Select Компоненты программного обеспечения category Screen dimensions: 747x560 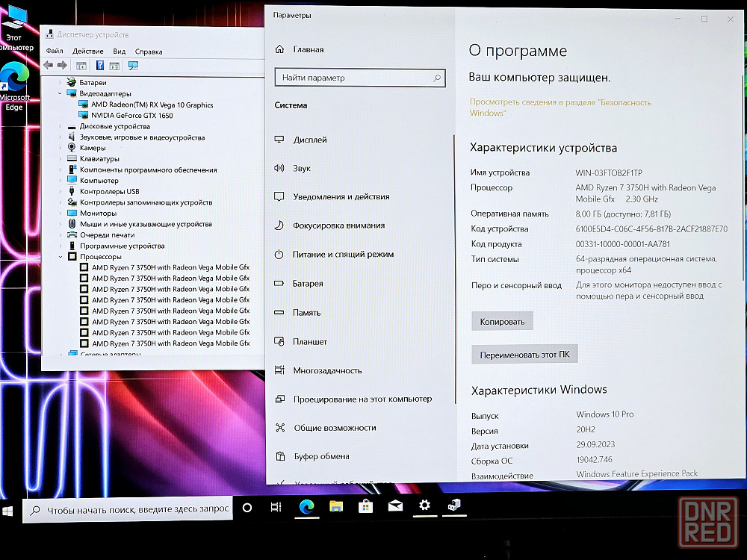coord(148,170)
